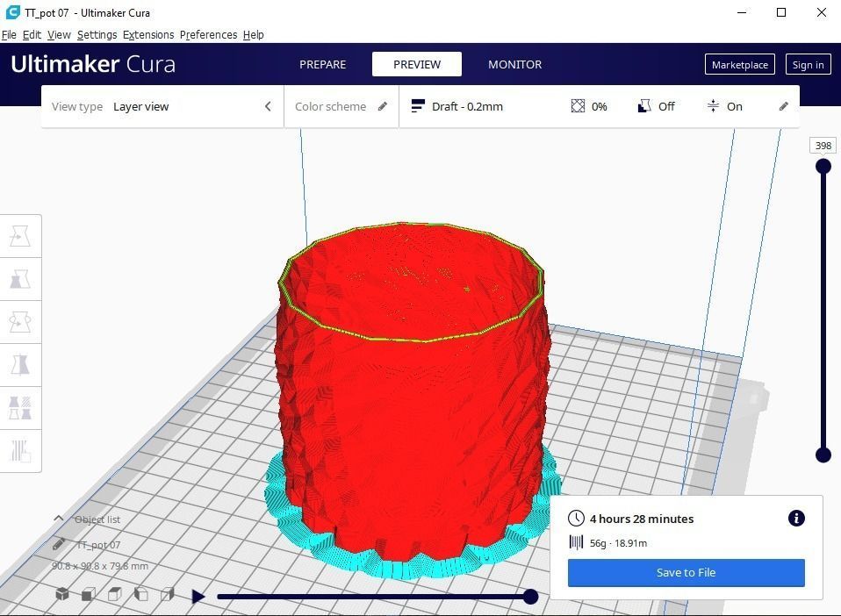Select the Rotate tool in left toolbar

click(x=20, y=322)
